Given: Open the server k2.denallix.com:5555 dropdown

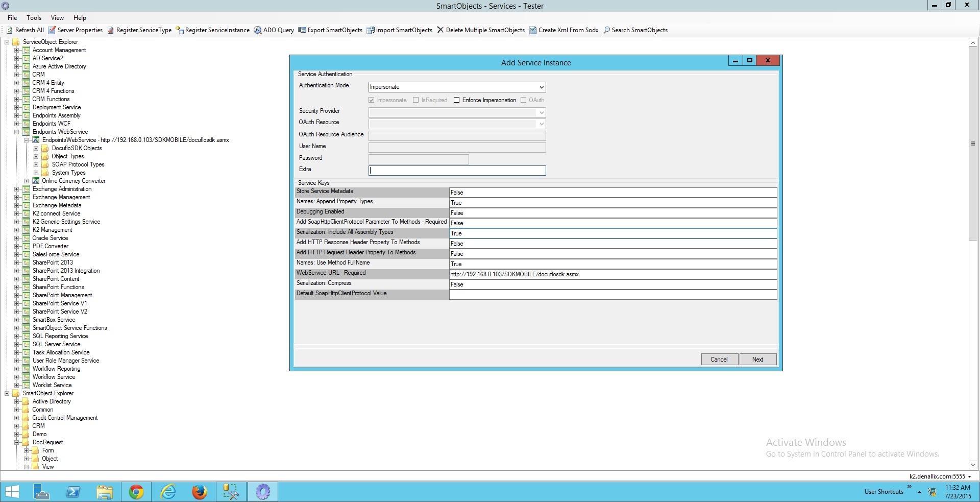Looking at the screenshot, I should [969, 476].
